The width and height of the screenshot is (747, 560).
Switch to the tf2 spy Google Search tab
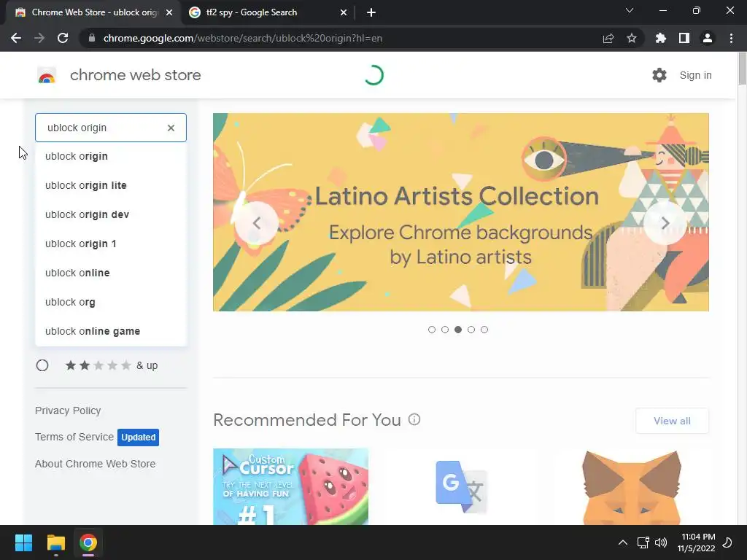[x=267, y=12]
